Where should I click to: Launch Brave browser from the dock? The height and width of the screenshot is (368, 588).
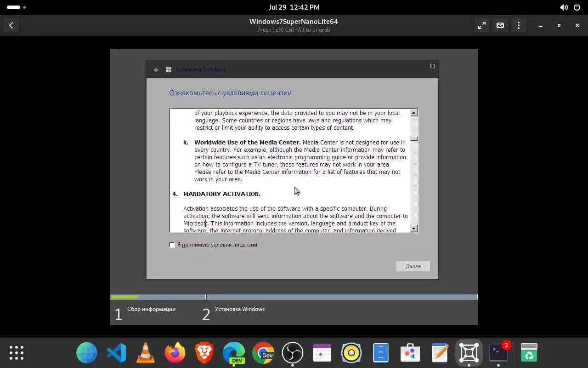pos(204,353)
